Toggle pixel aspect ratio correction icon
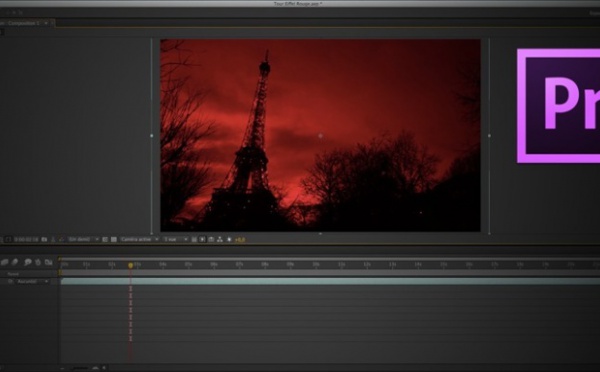Image resolution: width=600 pixels, height=372 pixels. pyautogui.click(x=194, y=239)
